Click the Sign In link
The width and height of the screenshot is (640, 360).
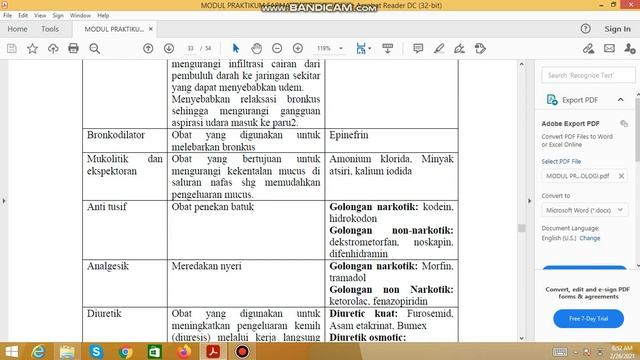point(617,29)
